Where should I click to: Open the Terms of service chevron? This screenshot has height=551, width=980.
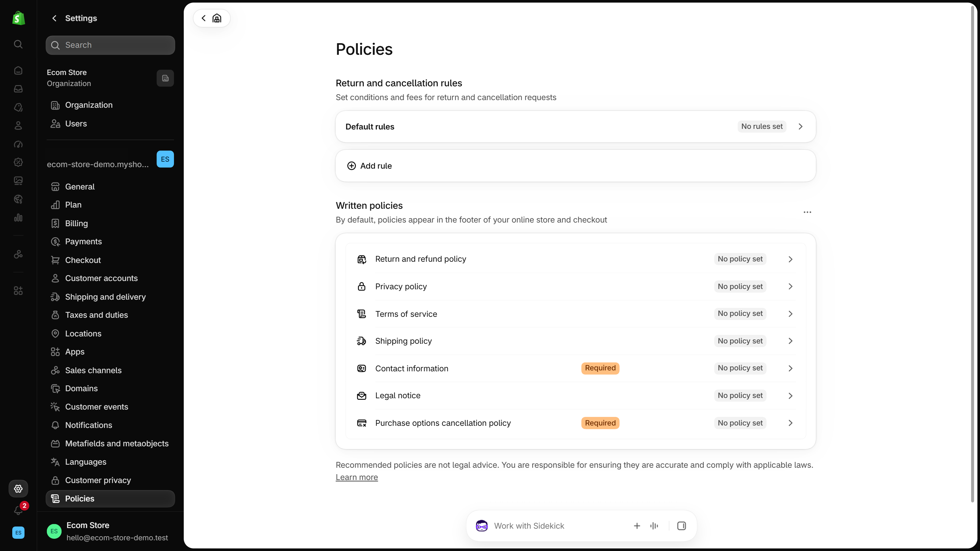pyautogui.click(x=790, y=314)
